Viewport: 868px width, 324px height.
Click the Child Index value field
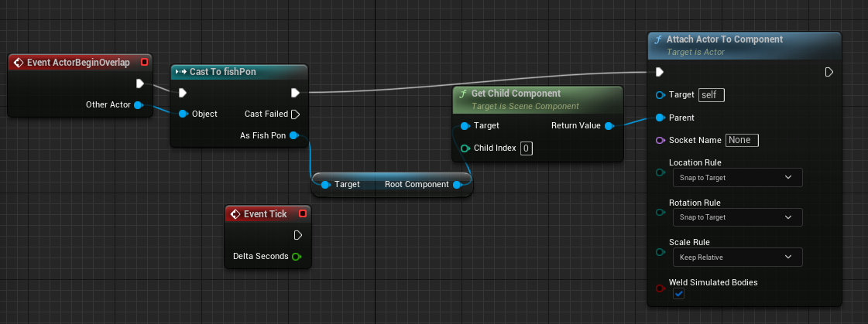527,148
